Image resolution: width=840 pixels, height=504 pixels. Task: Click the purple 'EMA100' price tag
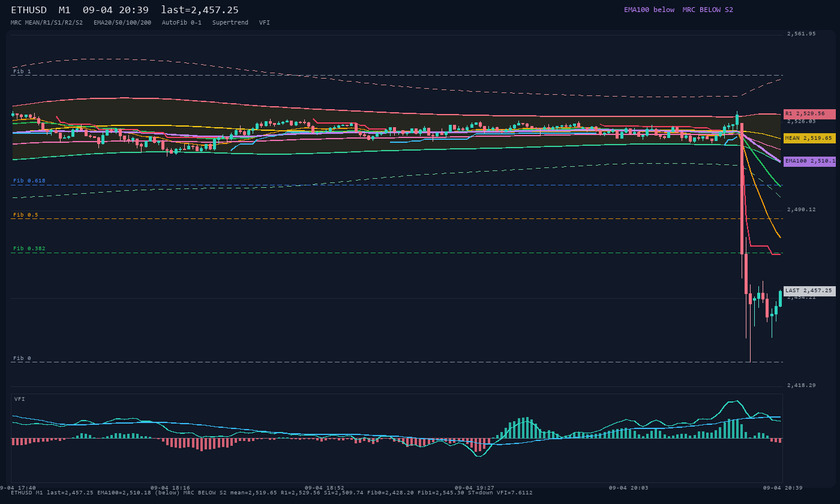coord(809,161)
